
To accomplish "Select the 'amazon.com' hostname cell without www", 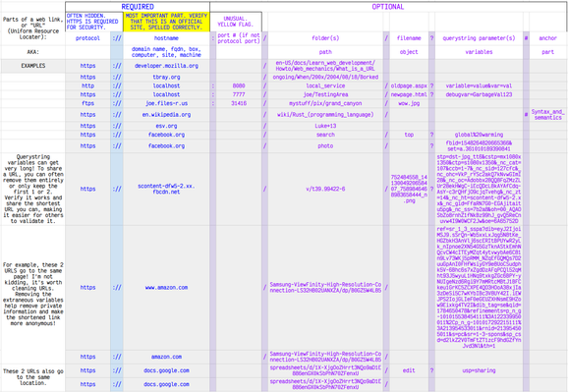I will [166, 357].
